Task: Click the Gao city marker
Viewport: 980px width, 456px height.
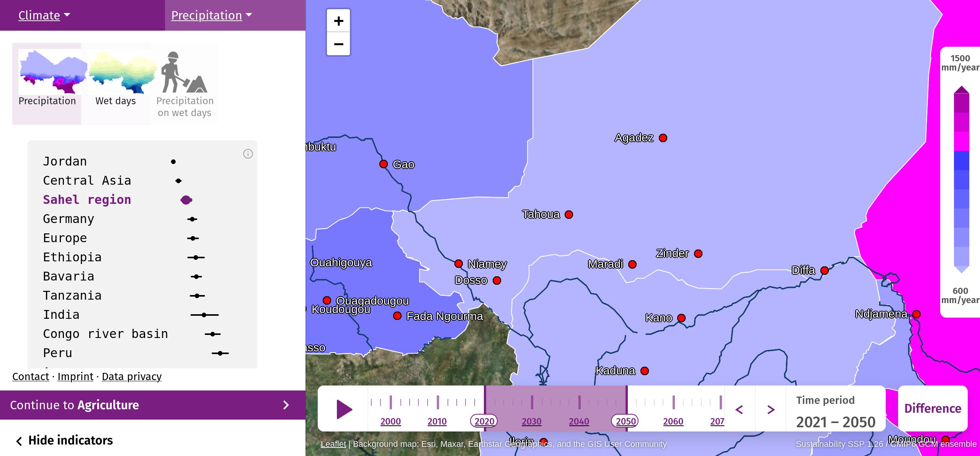Action: 383,164
